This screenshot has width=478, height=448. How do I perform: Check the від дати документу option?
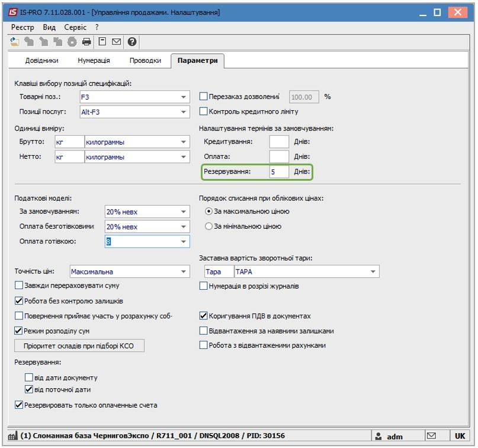[29, 377]
